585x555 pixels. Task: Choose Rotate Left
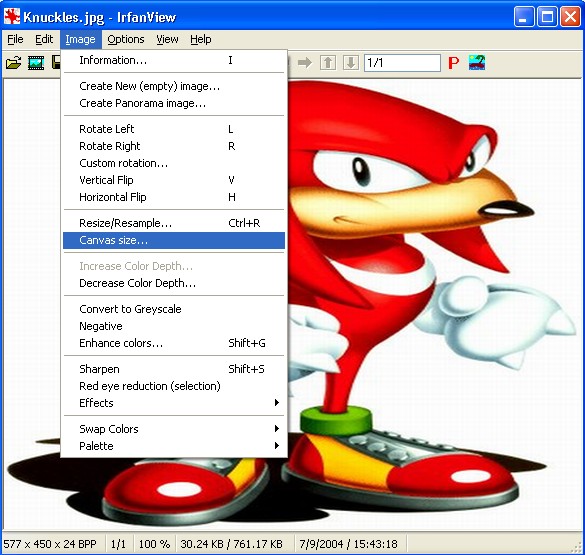point(174,129)
